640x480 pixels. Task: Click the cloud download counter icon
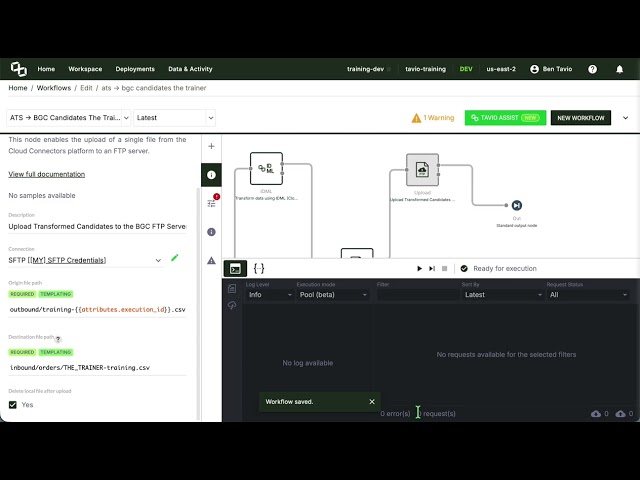(x=596, y=413)
